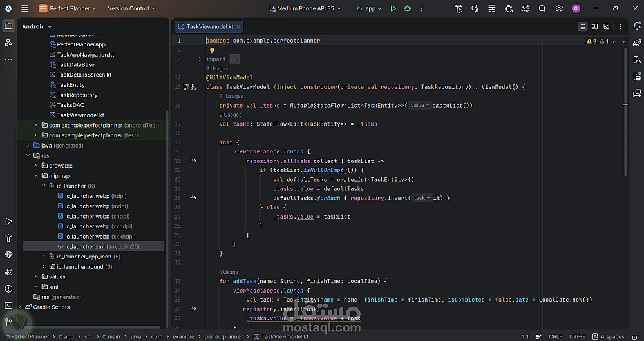
Task: Open TaskRepository in the project tree
Action: (x=77, y=95)
